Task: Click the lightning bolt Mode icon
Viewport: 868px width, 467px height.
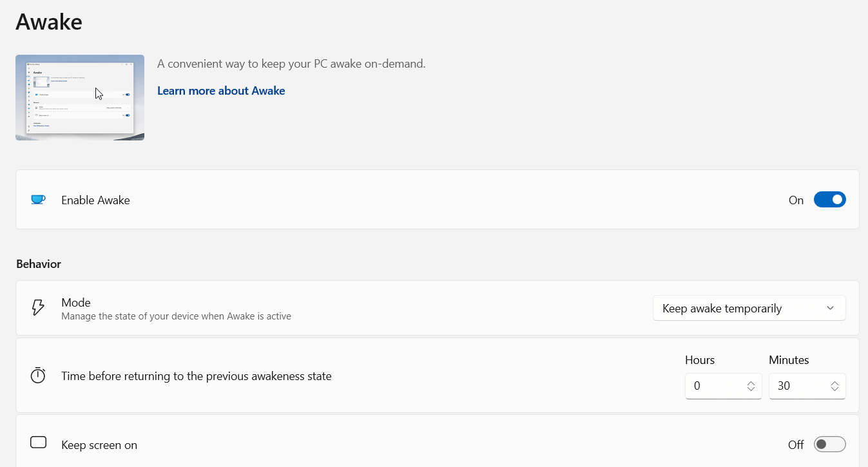Action: [x=38, y=308]
